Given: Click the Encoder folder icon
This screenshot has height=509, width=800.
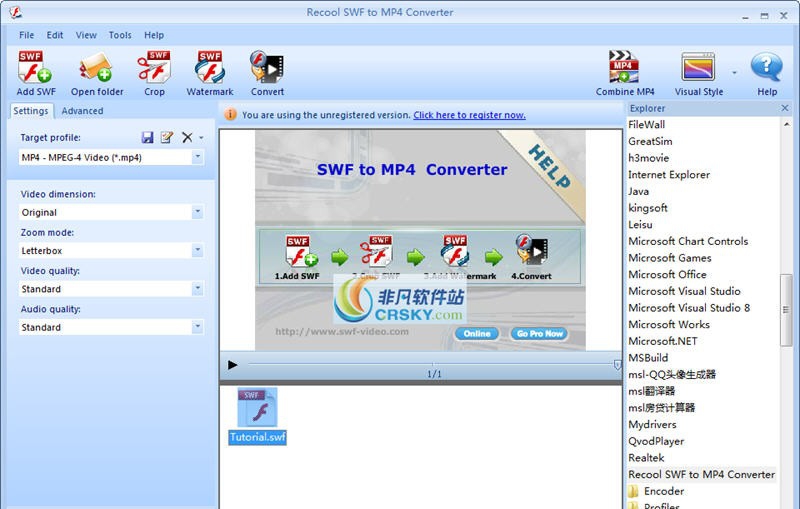Looking at the screenshot, I should [x=633, y=491].
